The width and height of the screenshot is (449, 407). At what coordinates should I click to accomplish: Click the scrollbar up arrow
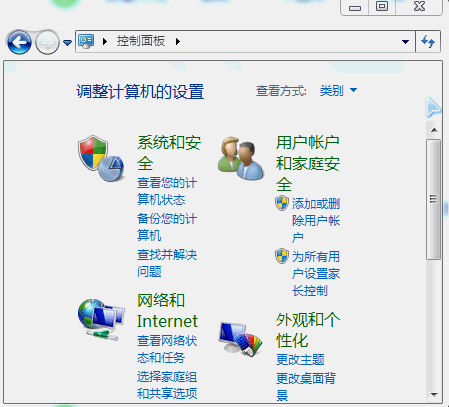(x=434, y=130)
